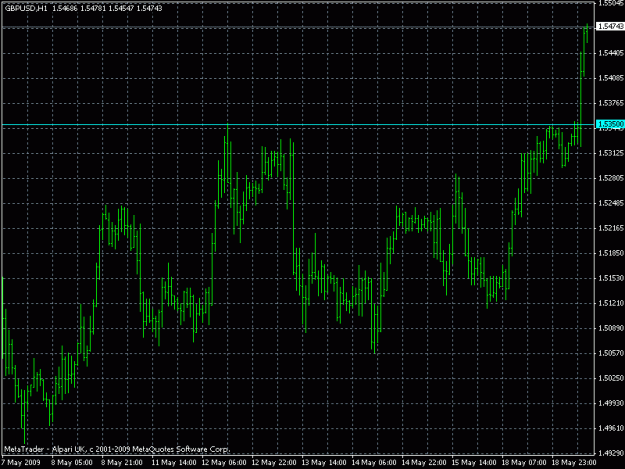This screenshot has width=625, height=469.
Task: Click the 14 May 06:00 time label
Action: coord(374,463)
